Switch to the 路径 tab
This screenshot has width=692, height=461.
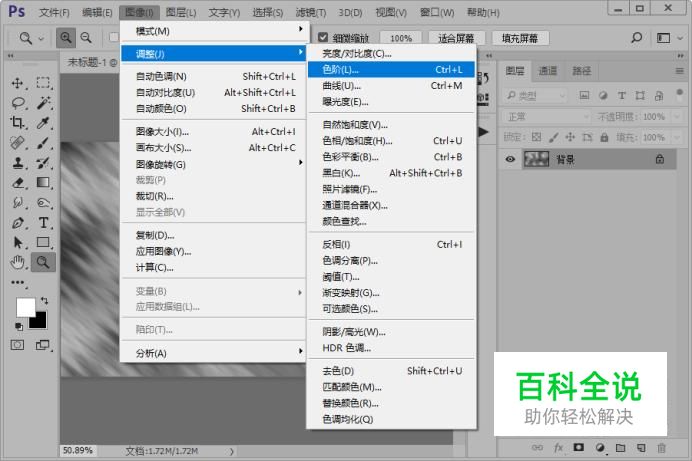click(x=581, y=71)
